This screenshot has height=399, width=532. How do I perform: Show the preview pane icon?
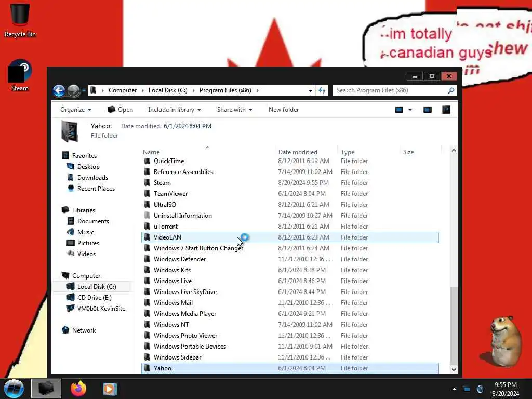[428, 110]
